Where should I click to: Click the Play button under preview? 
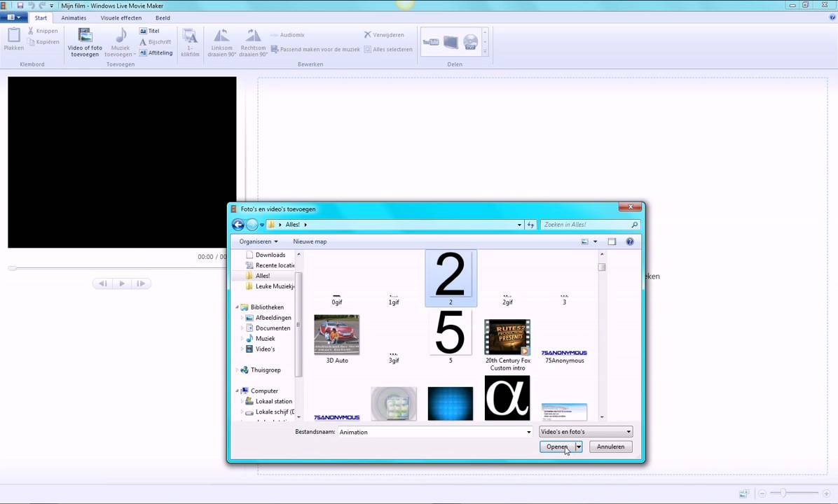122,283
